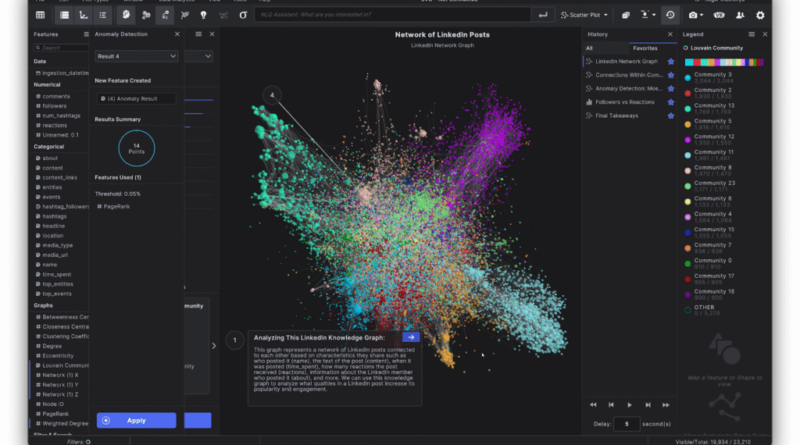Toggle visibility of Community 13 in legend
The image size is (800, 445).
(x=688, y=109)
